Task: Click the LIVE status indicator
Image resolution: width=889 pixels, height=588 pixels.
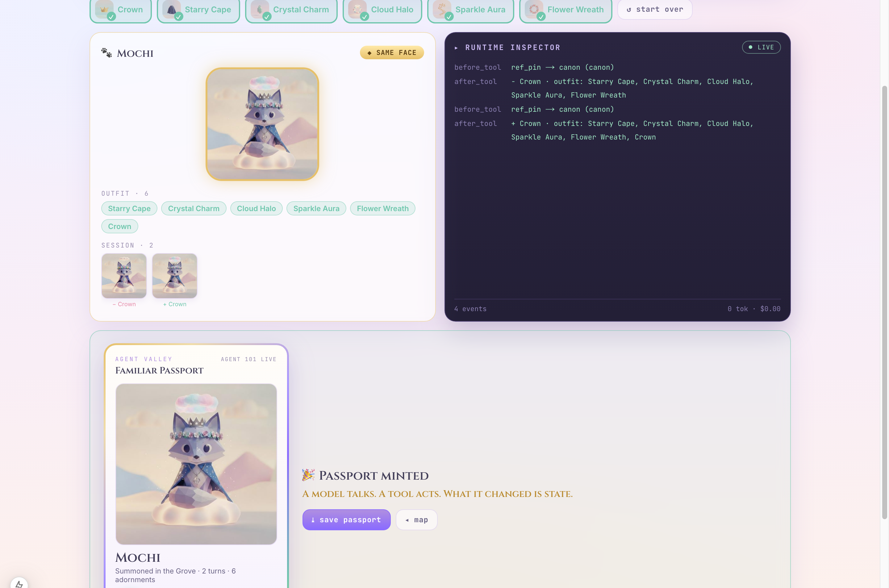Action: [x=761, y=47]
